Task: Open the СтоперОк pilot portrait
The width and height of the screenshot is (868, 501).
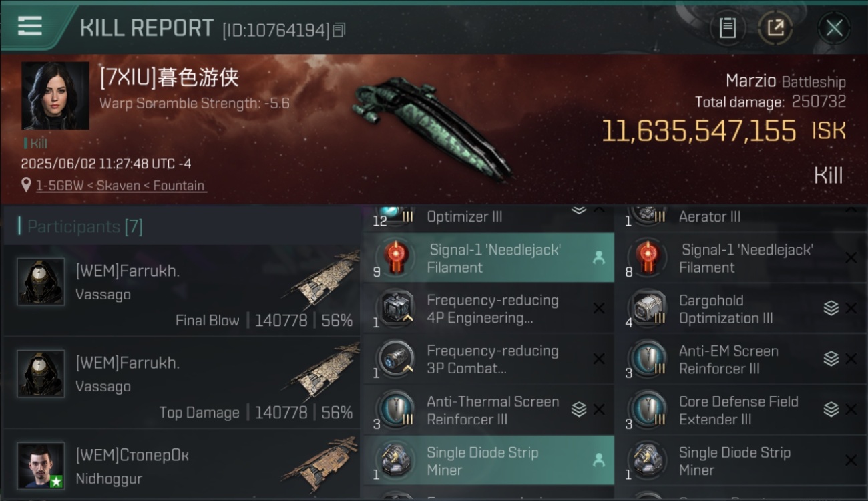Action: 41,466
